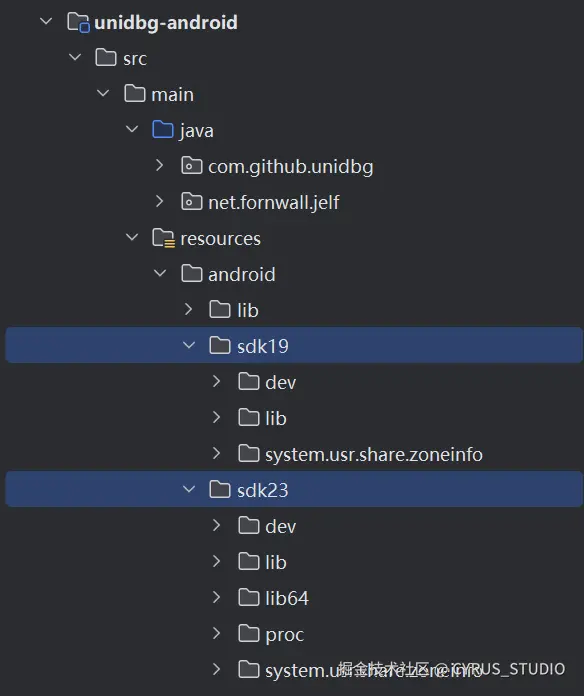This screenshot has height=696, width=584.
Task: Collapse the sdk19 folder chevron
Action: [x=189, y=345]
